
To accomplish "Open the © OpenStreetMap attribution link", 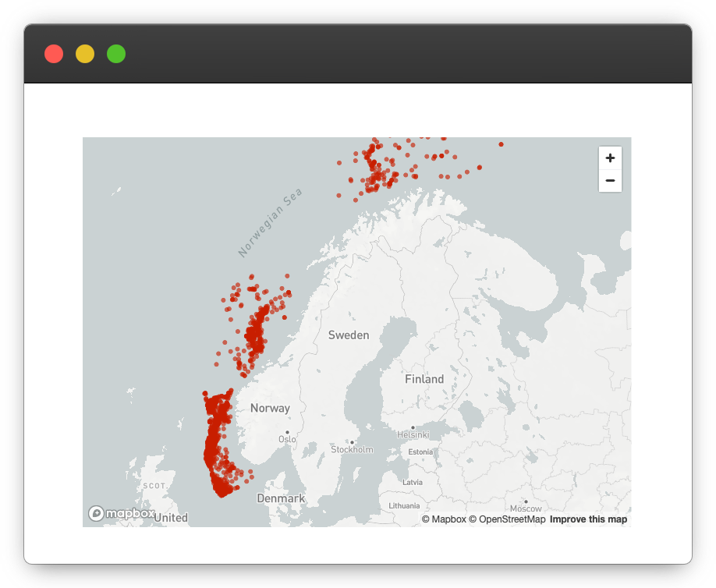I will [507, 519].
